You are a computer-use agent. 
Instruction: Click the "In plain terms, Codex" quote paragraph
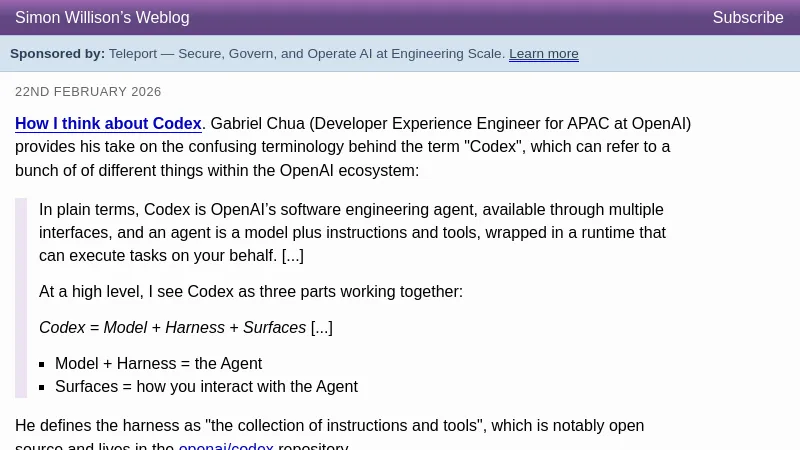350,232
